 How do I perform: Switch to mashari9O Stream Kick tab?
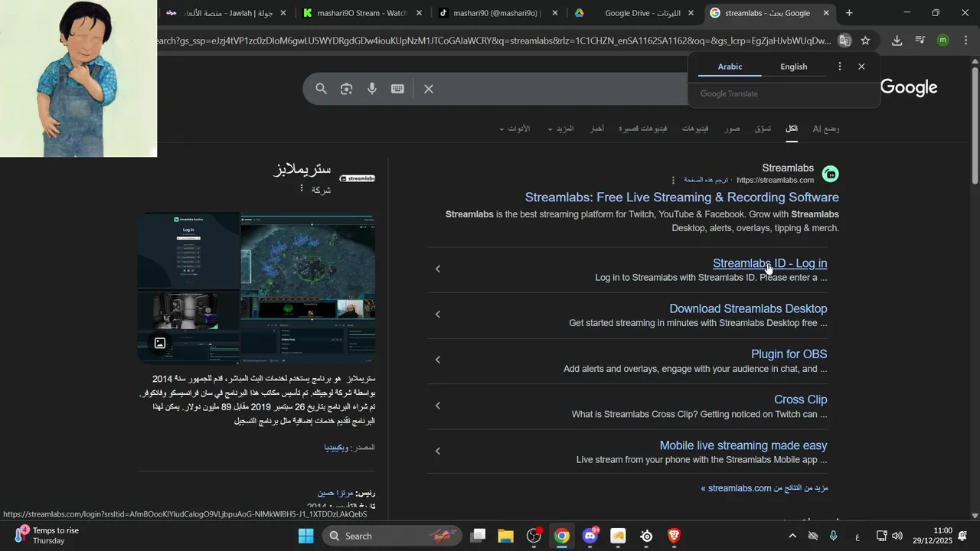point(354,13)
